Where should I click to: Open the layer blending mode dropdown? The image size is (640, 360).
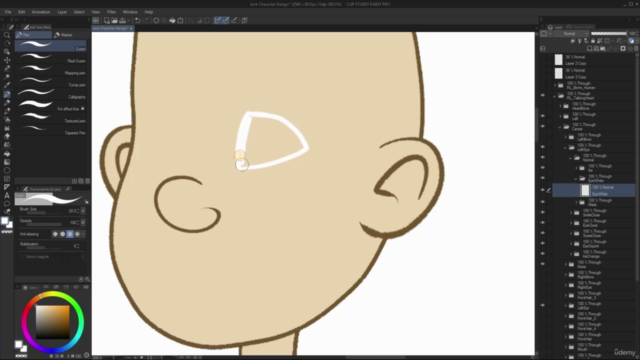click(572, 33)
